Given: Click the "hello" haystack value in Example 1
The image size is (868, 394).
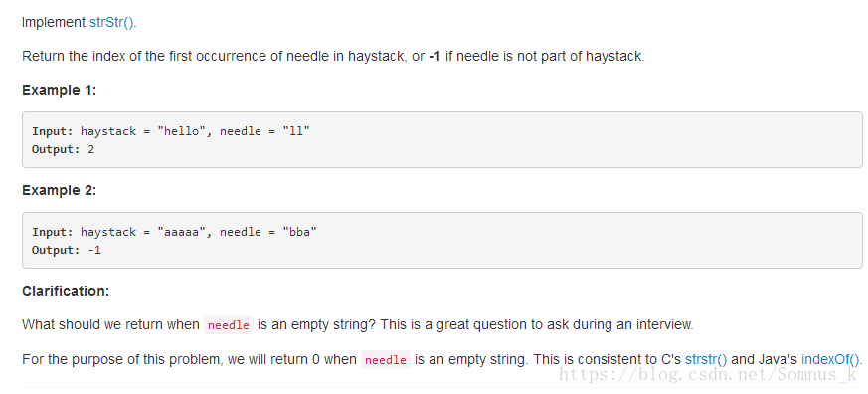Looking at the screenshot, I should tap(182, 131).
